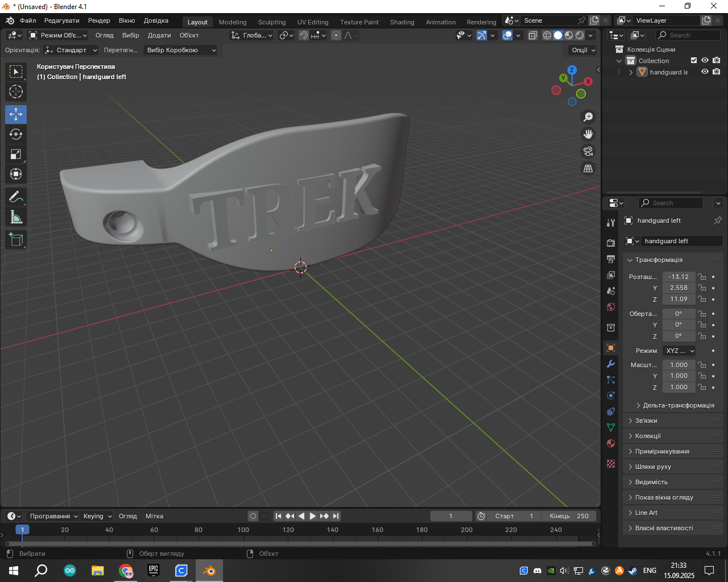
Task: Open the Render properties tab
Action: click(x=611, y=243)
